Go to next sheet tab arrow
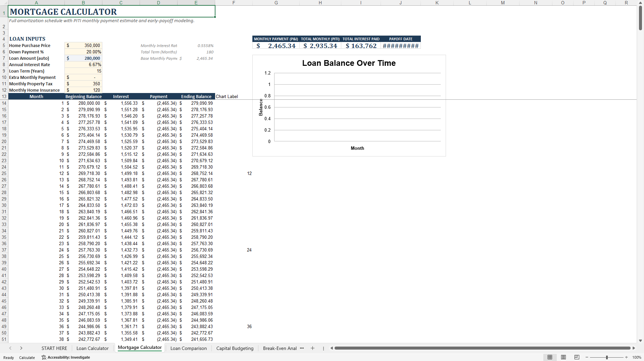Screen dimensions: 644x361 tap(21, 348)
